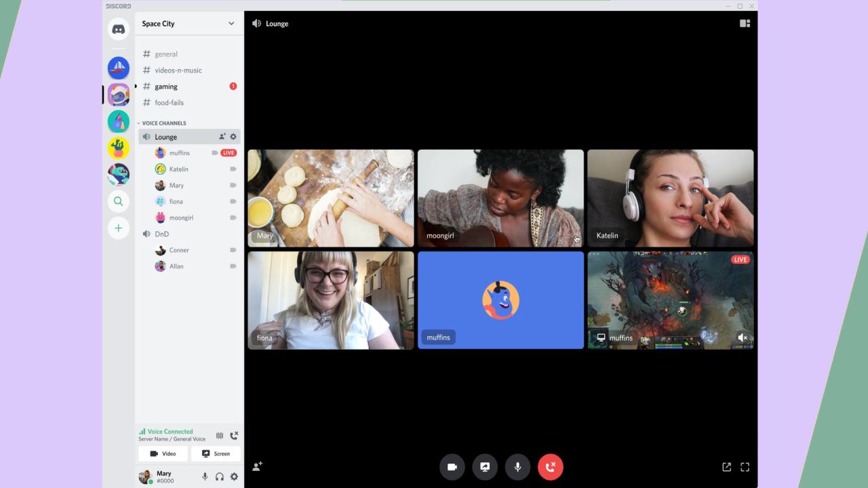Click the sailboat server icon
868x488 pixels.
(x=119, y=68)
